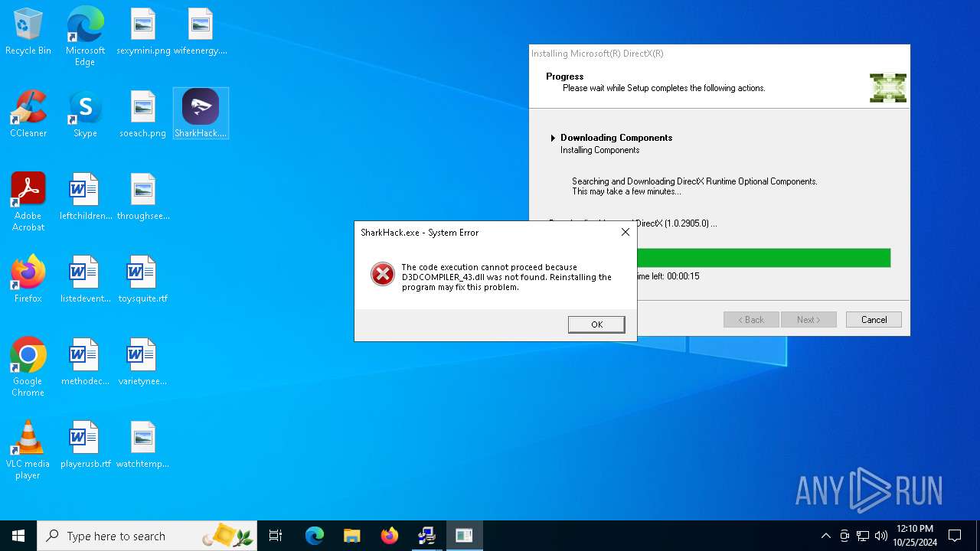Click the 'Installing Components' step text

click(x=599, y=150)
